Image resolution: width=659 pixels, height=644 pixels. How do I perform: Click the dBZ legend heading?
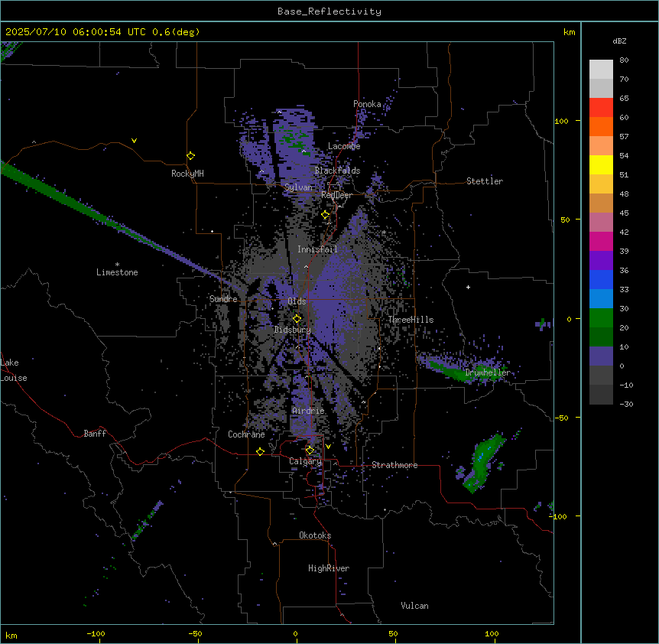point(619,41)
